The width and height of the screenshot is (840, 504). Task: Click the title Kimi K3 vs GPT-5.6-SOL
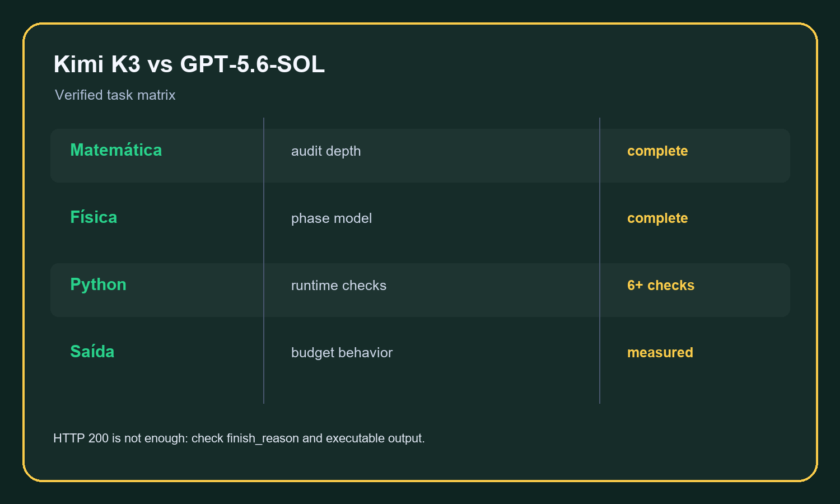pyautogui.click(x=189, y=64)
